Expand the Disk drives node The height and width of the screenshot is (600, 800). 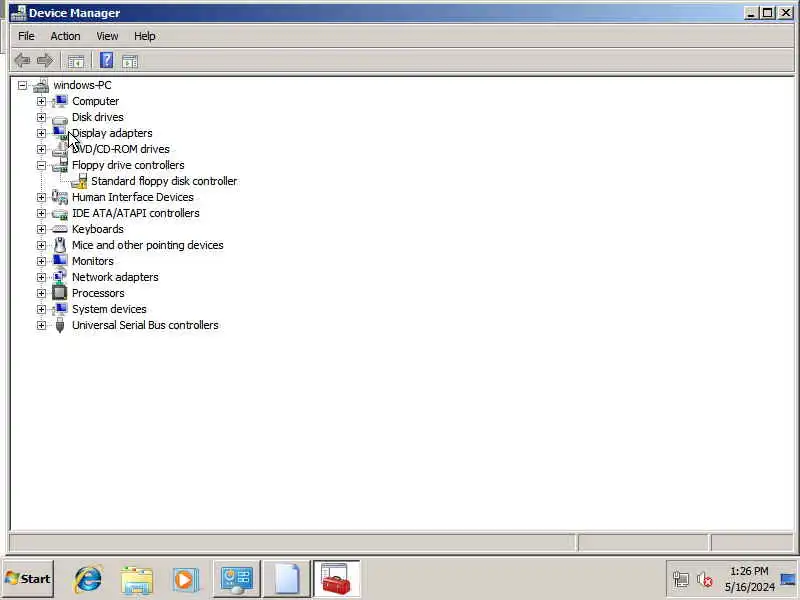pyautogui.click(x=41, y=117)
